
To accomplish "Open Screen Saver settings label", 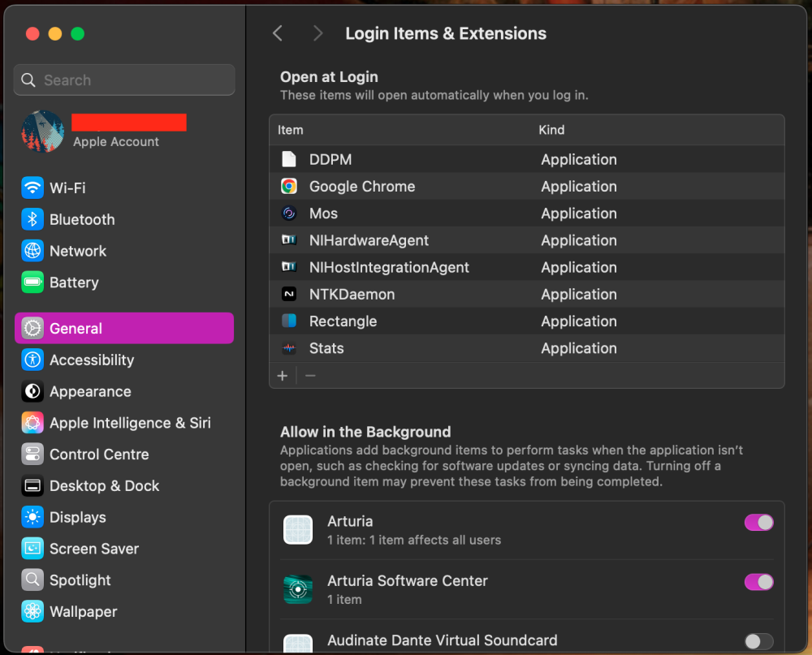I will [94, 549].
